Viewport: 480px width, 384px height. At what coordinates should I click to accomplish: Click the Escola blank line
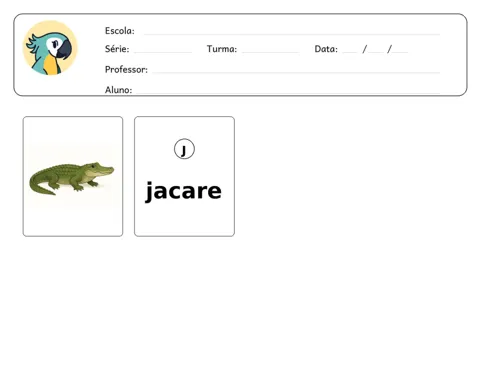click(x=292, y=34)
